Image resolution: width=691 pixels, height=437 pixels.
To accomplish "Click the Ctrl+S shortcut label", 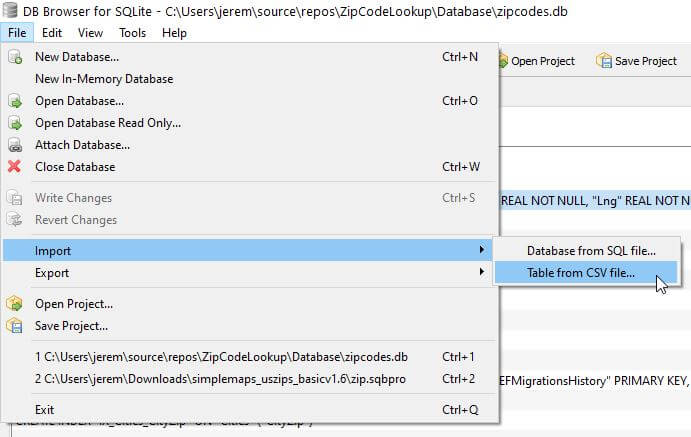I will (459, 198).
